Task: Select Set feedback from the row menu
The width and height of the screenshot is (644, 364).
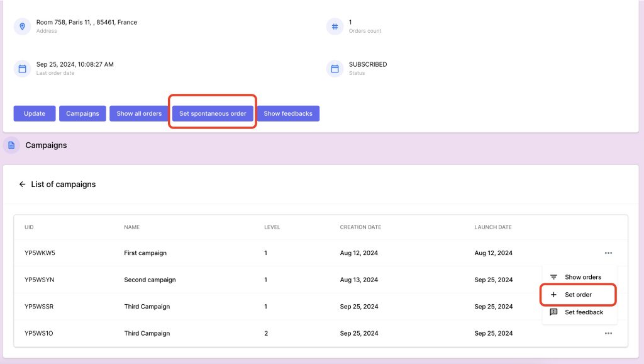Action: click(584, 312)
